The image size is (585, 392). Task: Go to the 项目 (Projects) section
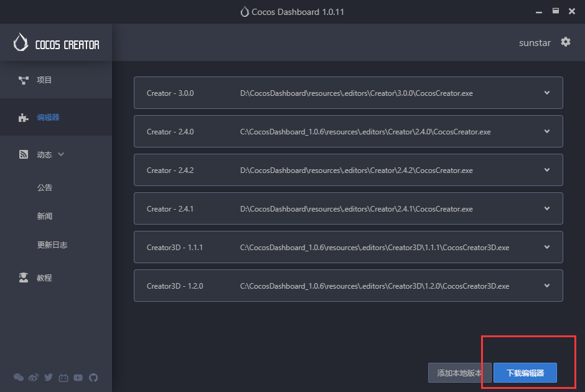click(x=56, y=80)
